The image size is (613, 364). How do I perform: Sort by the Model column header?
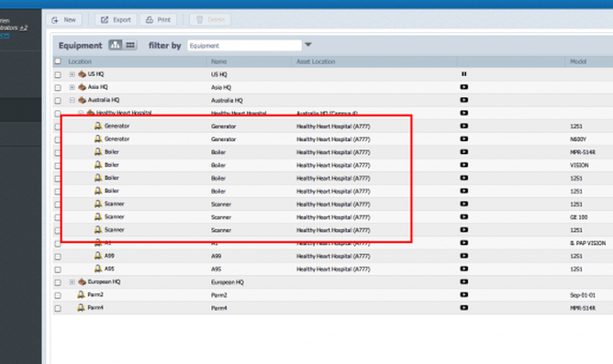(578, 61)
